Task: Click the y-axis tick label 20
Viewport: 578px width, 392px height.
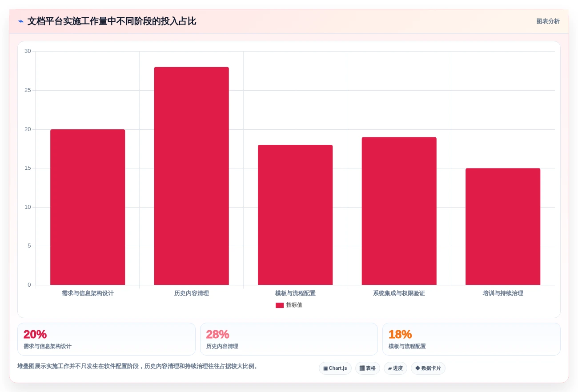Action: click(x=28, y=129)
